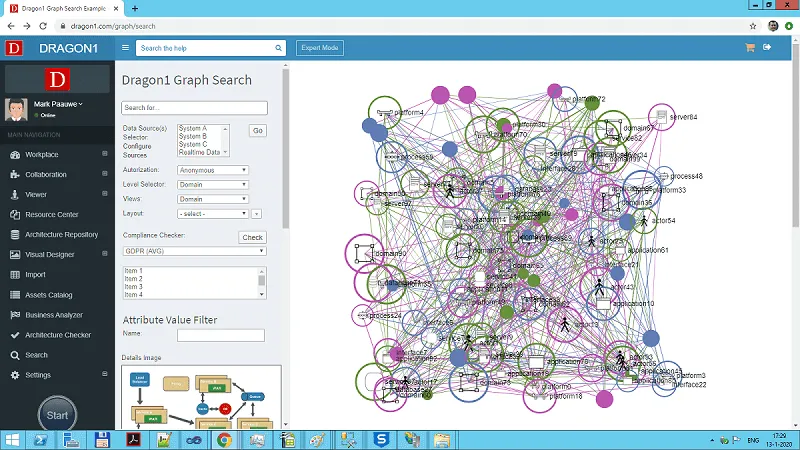Select Realtime Data in data sources list
The height and width of the screenshot is (450, 800).
pyautogui.click(x=200, y=153)
